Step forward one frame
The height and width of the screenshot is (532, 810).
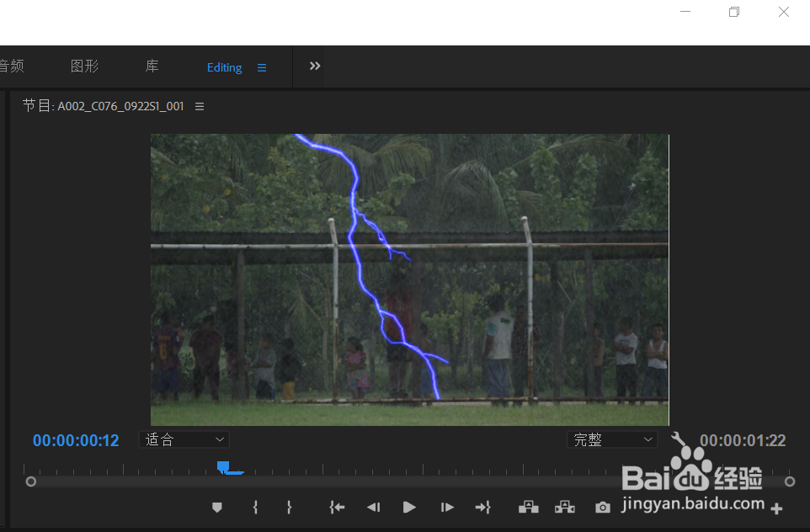click(x=447, y=508)
